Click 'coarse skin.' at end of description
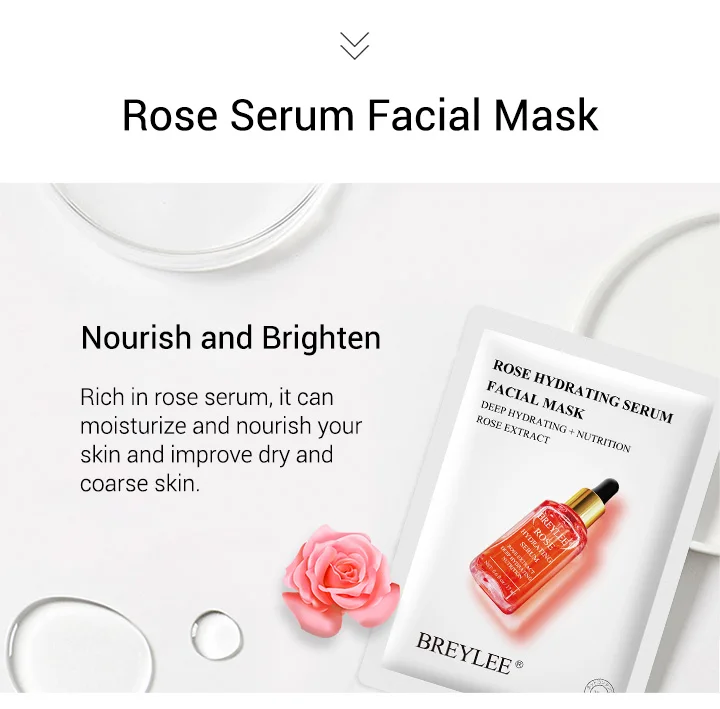The image size is (720, 709). (140, 484)
